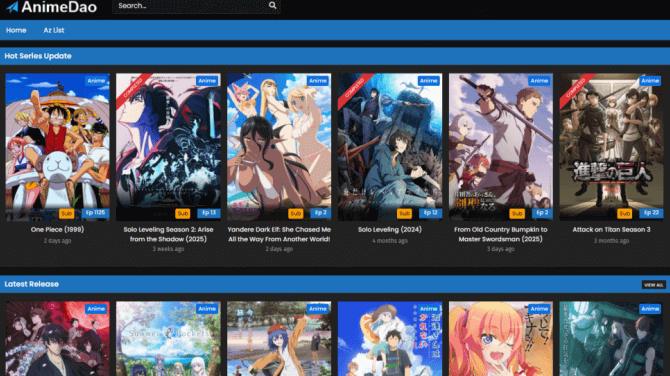Screen dimensions: 670x376
Task: Click the VIEW ALL button in Latest Release
Action: [x=653, y=285]
